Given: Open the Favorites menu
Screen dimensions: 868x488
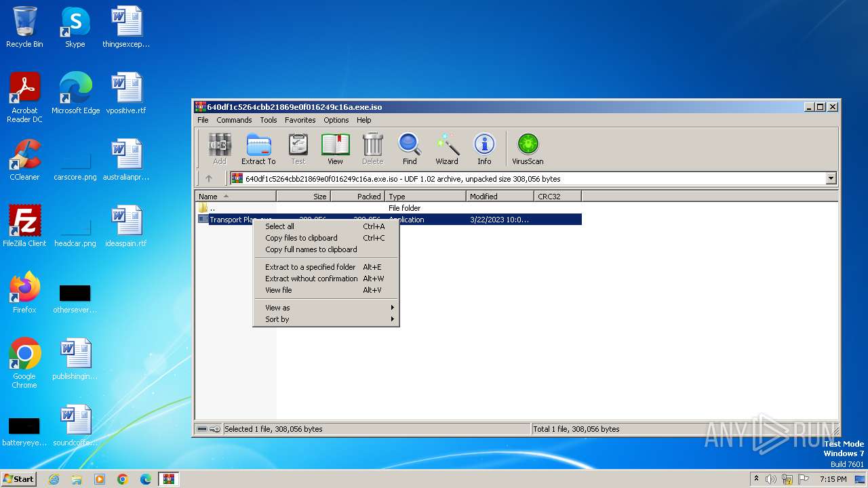Looking at the screenshot, I should click(x=300, y=120).
